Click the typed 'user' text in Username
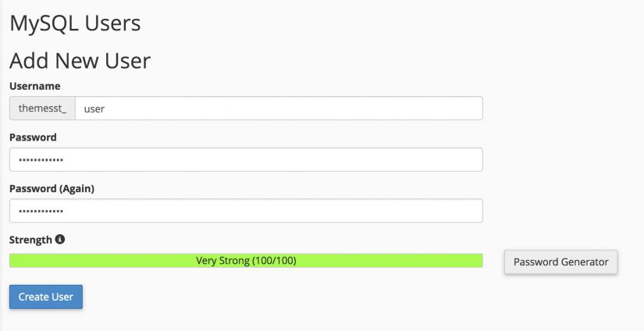 coord(94,109)
